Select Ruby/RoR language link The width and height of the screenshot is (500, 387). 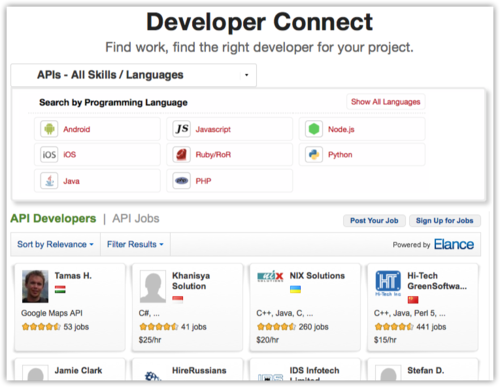(x=213, y=155)
